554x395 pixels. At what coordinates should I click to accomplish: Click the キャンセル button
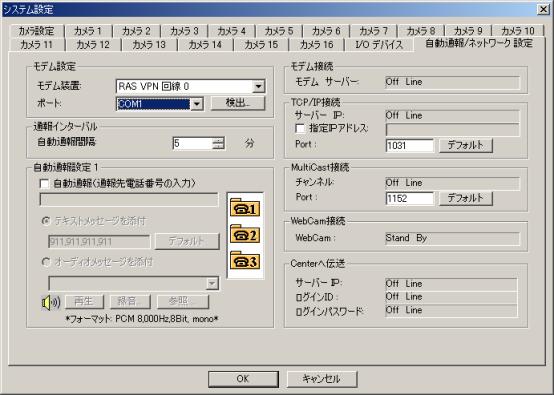click(322, 379)
